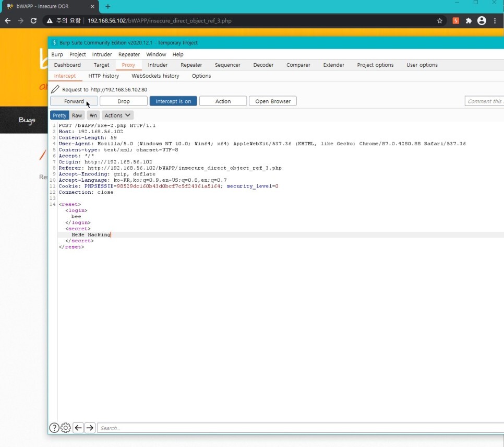Open the search settings gear icon

[x=66, y=428]
